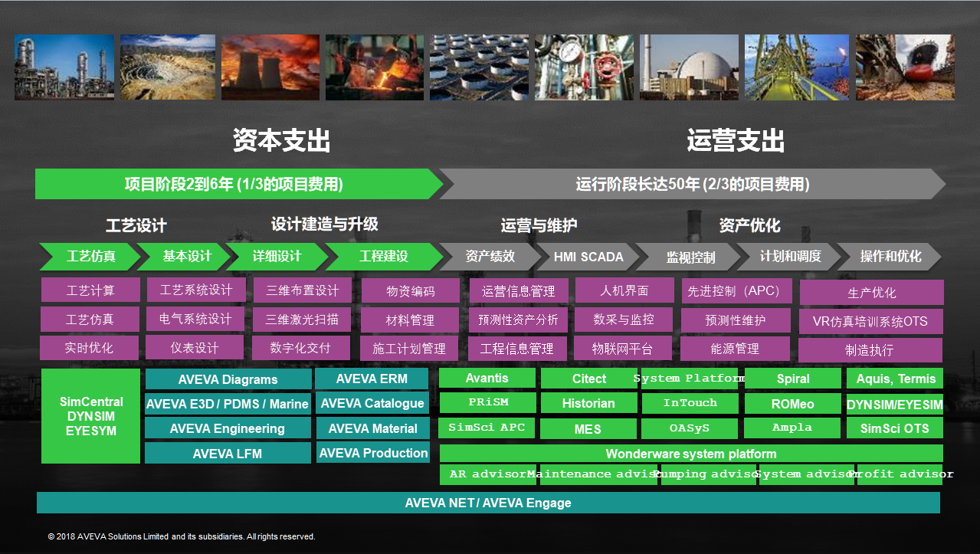
Task: Click the green 项目阶段2到6年 arrow banner
Action: tap(234, 185)
